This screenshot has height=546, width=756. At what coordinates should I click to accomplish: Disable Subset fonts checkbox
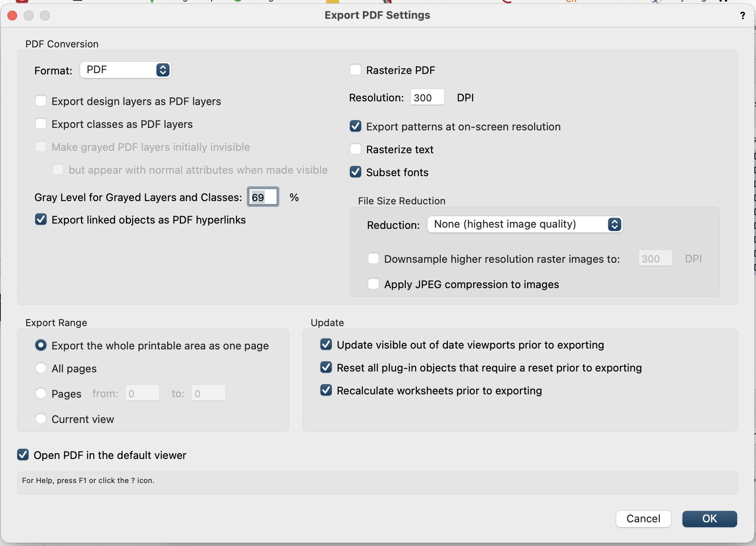[356, 172]
